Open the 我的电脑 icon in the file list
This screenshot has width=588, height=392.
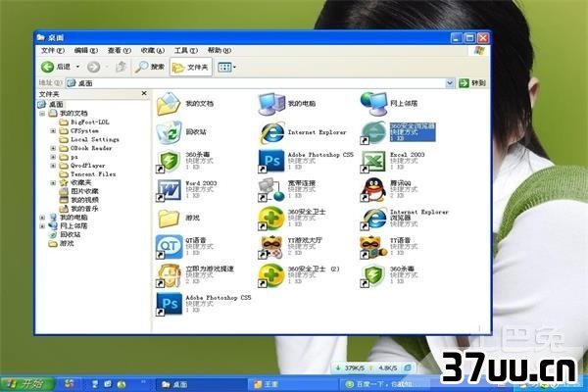[x=271, y=104]
